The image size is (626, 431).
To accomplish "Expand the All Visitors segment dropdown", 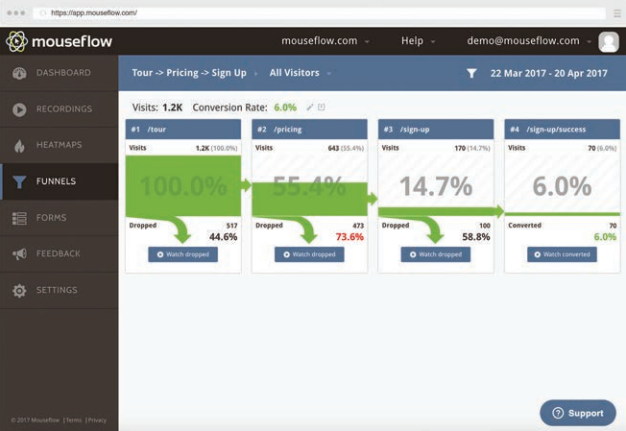I will [x=300, y=73].
